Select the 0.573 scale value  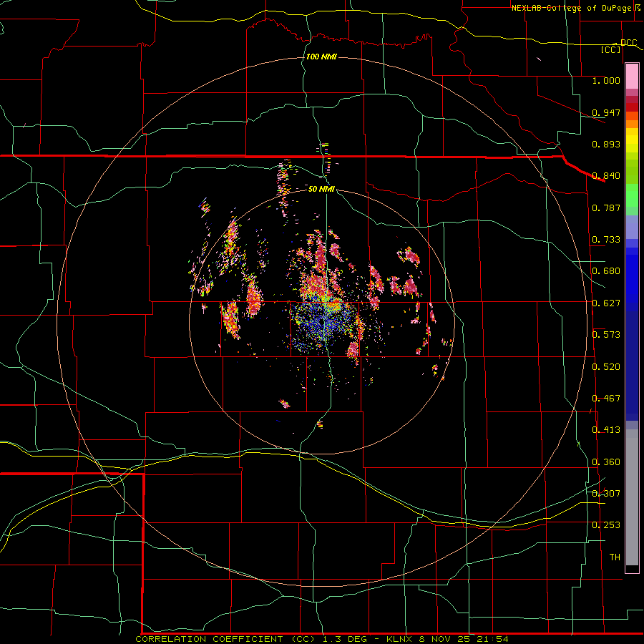pos(606,335)
